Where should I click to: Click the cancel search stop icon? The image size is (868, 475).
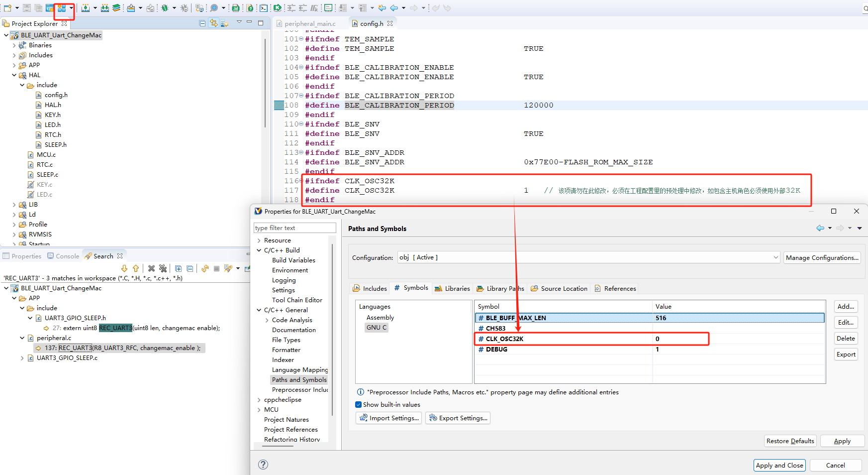coord(216,268)
